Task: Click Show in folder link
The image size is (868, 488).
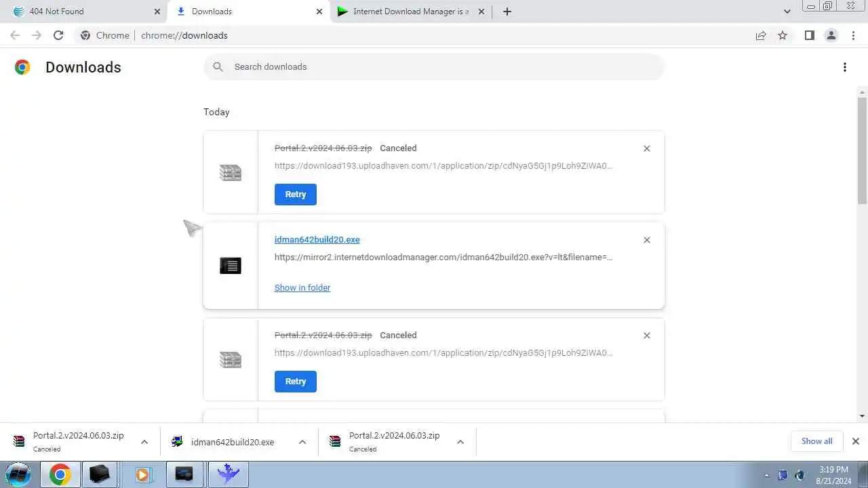Action: point(302,288)
